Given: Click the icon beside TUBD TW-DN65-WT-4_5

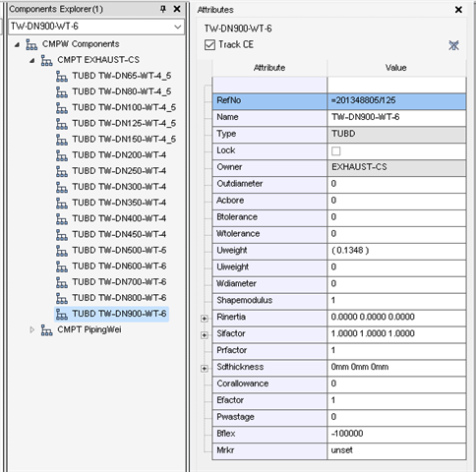Looking at the screenshot, I should [62, 76].
